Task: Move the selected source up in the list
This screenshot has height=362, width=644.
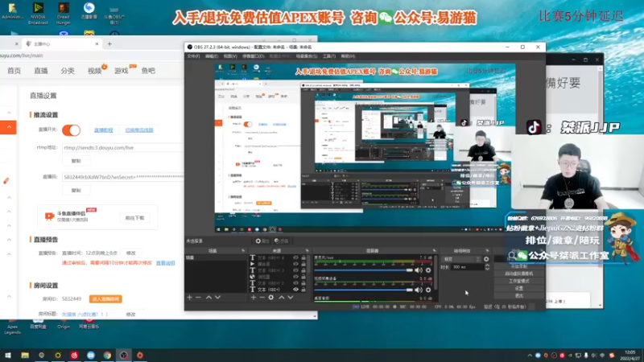Action: click(281, 297)
